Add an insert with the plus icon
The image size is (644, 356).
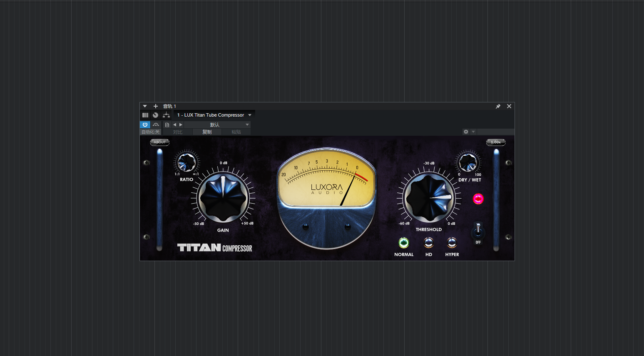point(156,106)
